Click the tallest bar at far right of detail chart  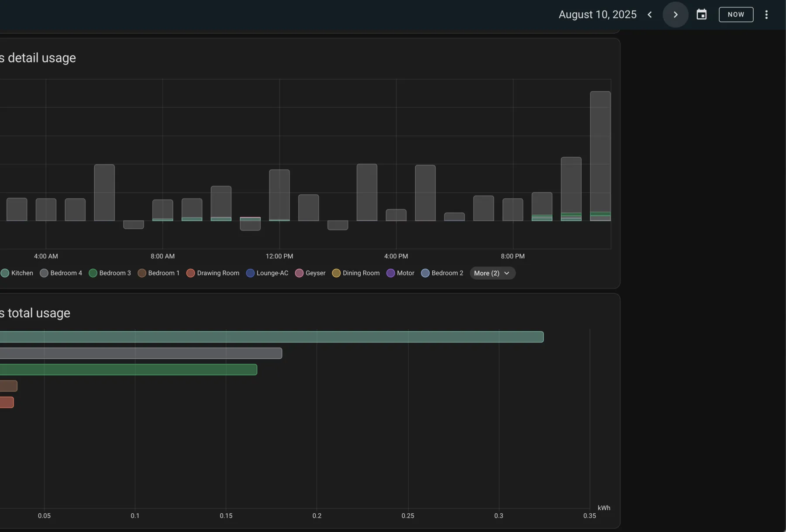(600, 156)
